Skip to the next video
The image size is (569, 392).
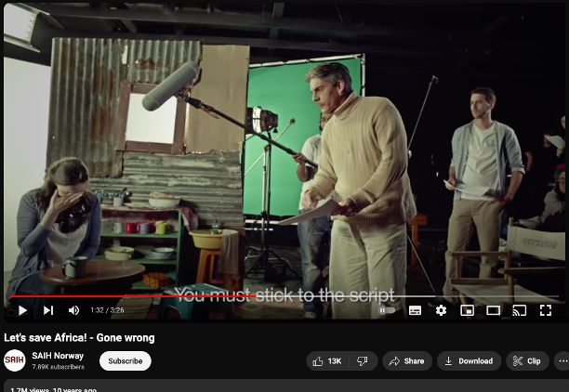[x=48, y=310]
